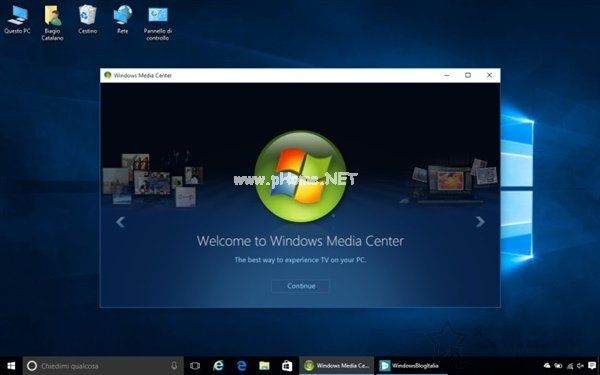Open the Store app from the taskbar
Image resolution: width=600 pixels, height=375 pixels.
coord(287,366)
